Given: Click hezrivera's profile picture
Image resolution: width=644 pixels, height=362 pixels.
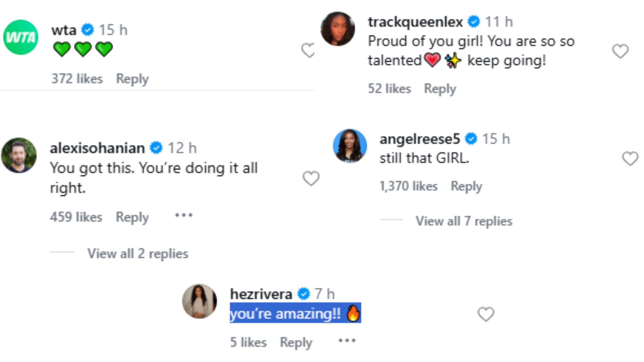Looking at the screenshot, I should [199, 301].
